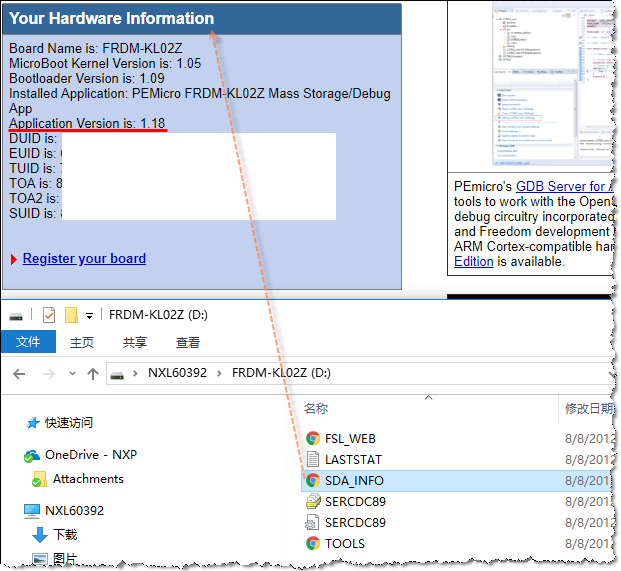This screenshot has width=621, height=571.
Task: Click the NXL60392 computer monitor icon
Action: pos(32,512)
